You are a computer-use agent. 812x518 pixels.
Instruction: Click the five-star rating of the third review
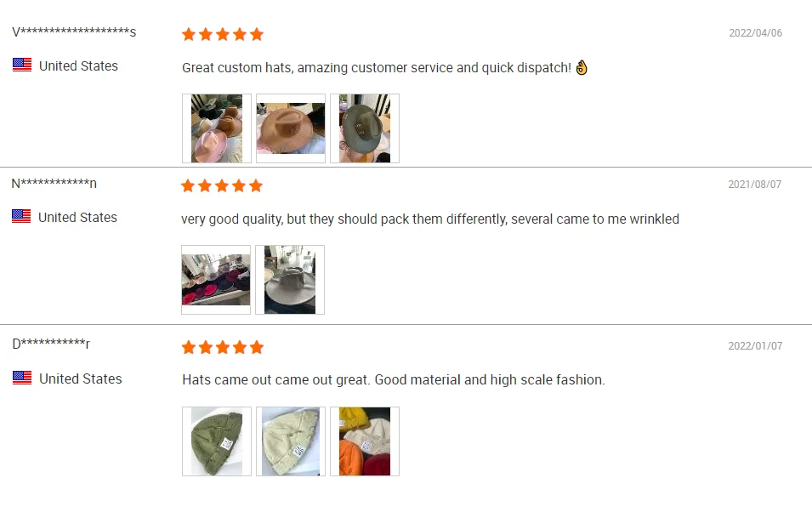tap(223, 348)
